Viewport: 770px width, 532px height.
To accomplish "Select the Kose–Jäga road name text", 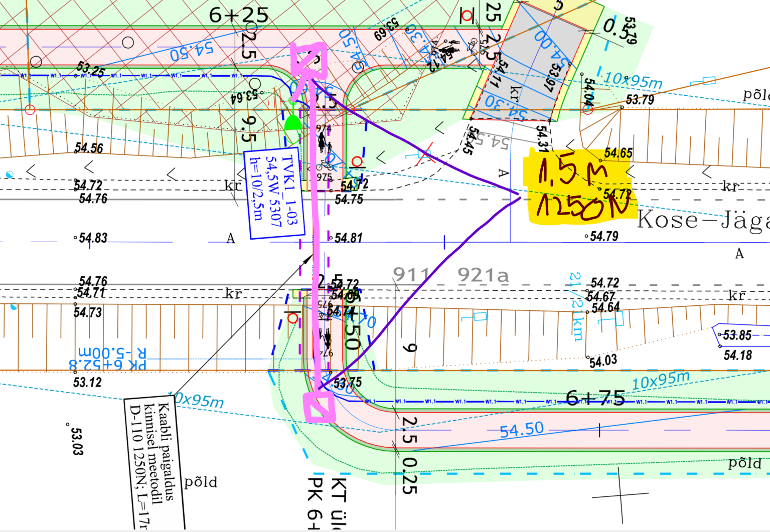I will click(x=702, y=221).
